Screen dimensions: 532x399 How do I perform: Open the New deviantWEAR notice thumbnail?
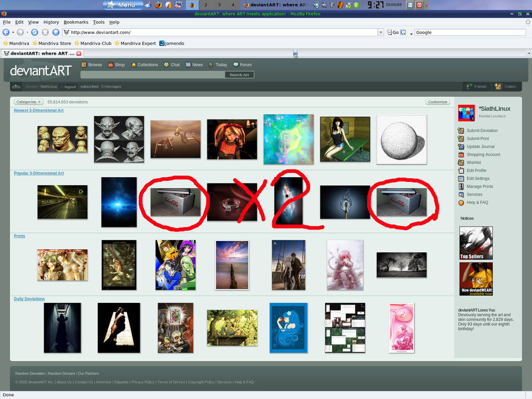point(476,279)
